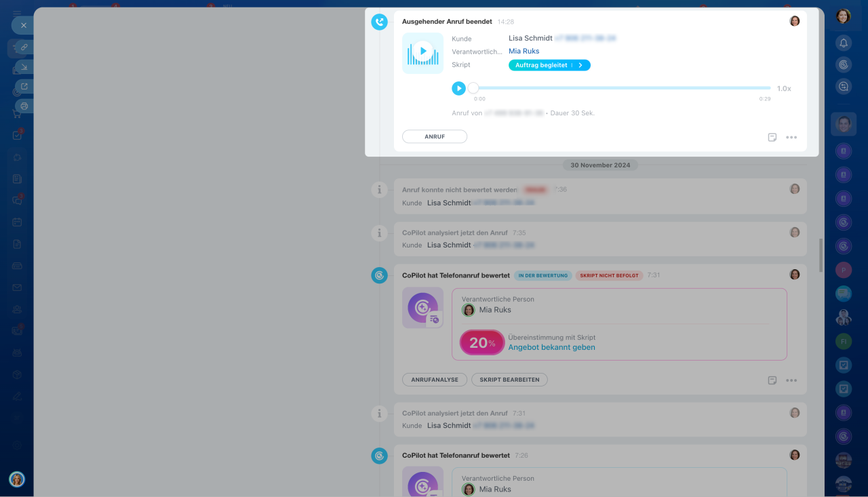This screenshot has height=497, width=868.
Task: Open the Tasks icon in the left sidebar
Action: pos(17,135)
